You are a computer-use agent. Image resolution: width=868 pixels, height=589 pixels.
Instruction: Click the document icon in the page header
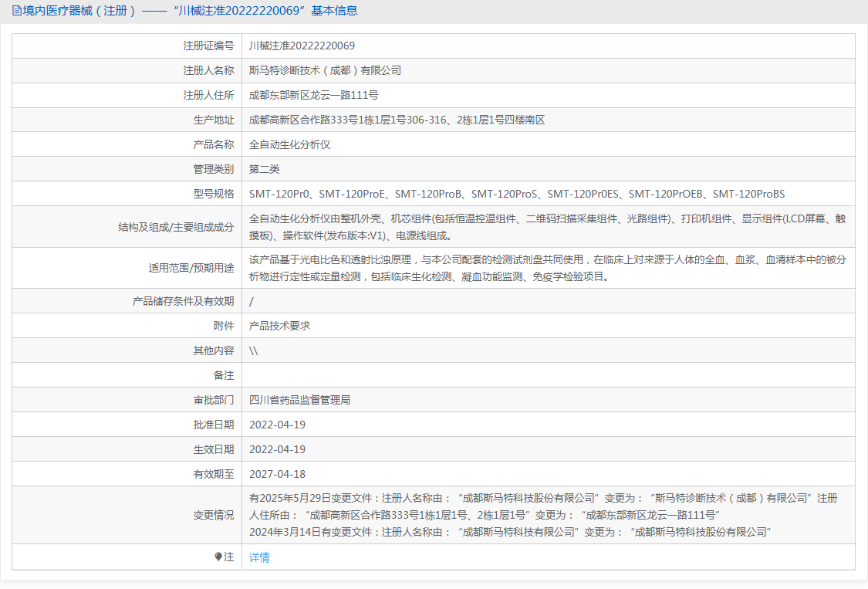coord(17,11)
